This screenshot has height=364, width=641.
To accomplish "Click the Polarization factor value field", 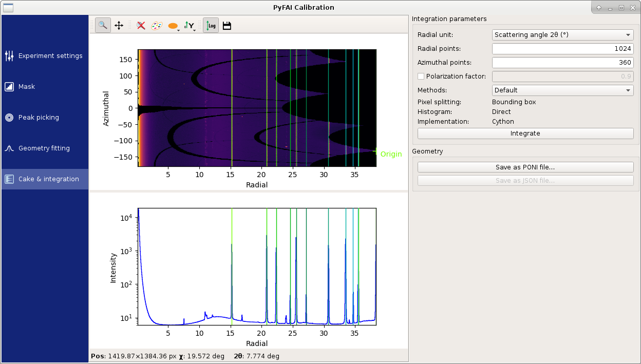I will 563,76.
